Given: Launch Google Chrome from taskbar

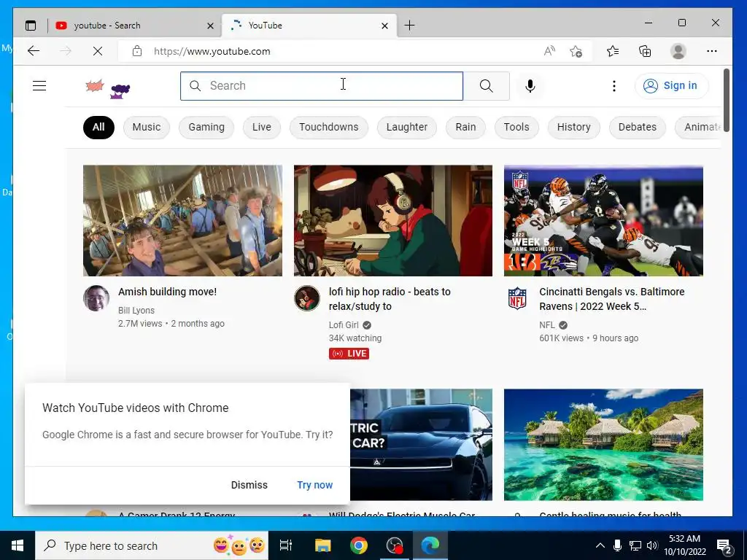Looking at the screenshot, I should click(359, 545).
